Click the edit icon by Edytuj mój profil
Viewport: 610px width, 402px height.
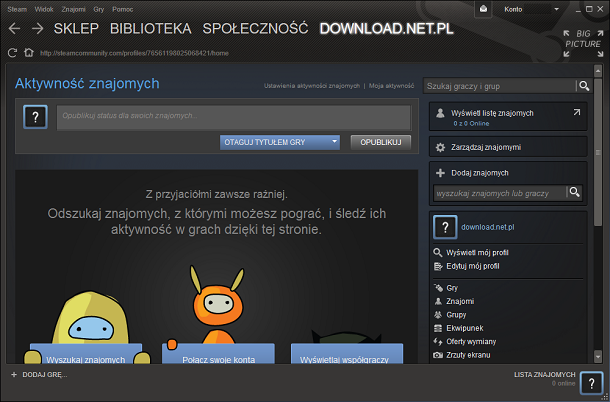pyautogui.click(x=438, y=267)
